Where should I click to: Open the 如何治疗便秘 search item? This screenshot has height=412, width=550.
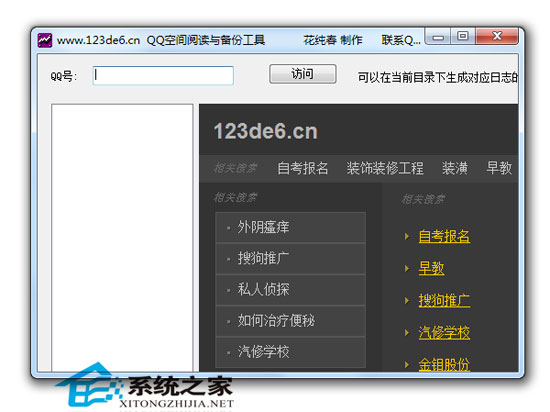pyautogui.click(x=290, y=321)
